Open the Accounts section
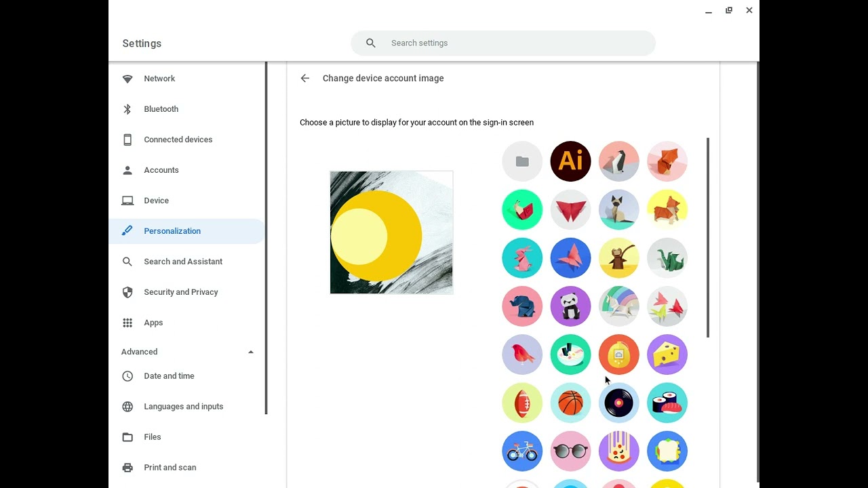 click(186, 170)
